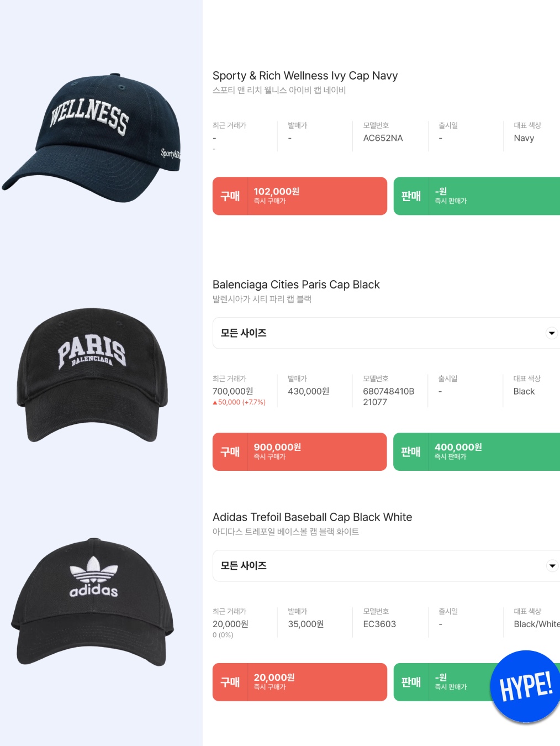Image resolution: width=560 pixels, height=746 pixels.
Task: Sell Balenciaga Paris cap for 400,000원
Action: pos(477,451)
